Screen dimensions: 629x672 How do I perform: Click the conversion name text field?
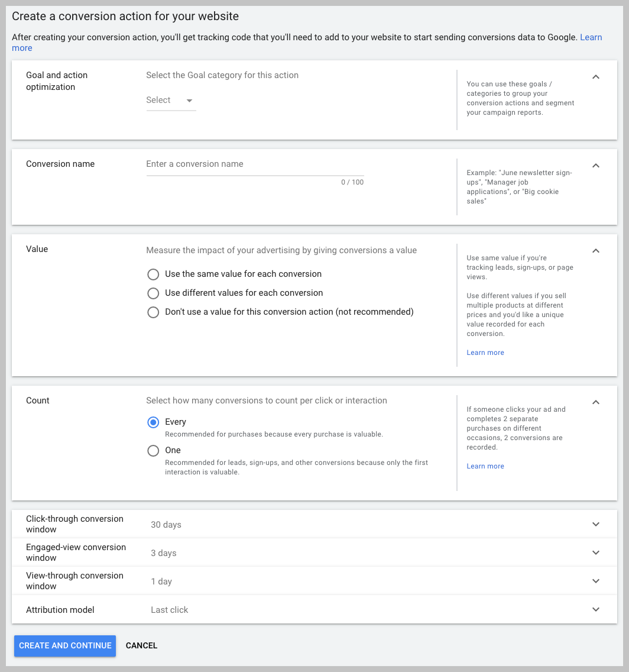coord(254,164)
